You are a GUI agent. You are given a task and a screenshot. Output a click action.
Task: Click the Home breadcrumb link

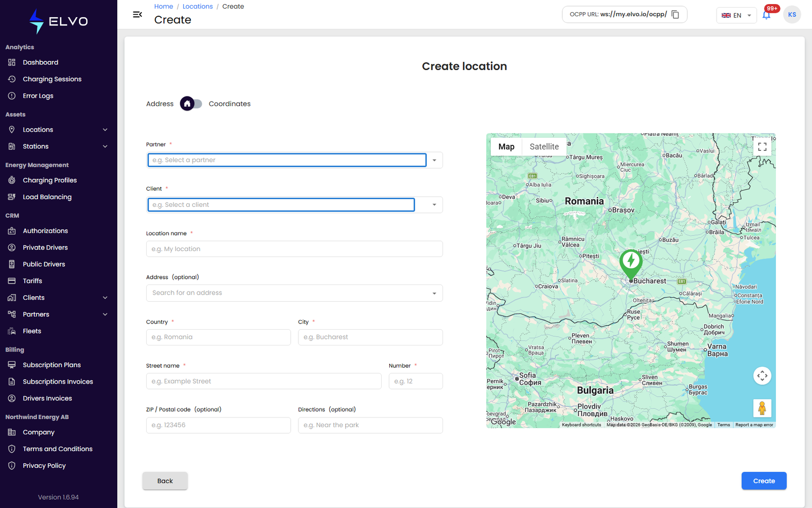[163, 7]
